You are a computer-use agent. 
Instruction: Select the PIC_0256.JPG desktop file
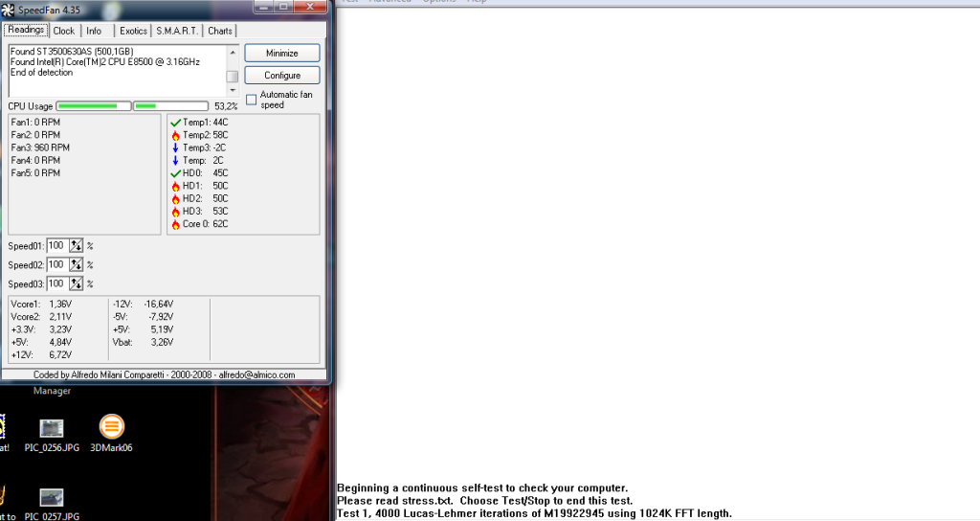52,428
